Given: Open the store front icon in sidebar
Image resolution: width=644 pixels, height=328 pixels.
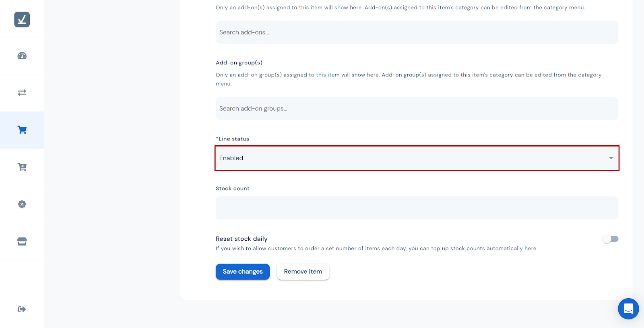Looking at the screenshot, I should [22, 241].
